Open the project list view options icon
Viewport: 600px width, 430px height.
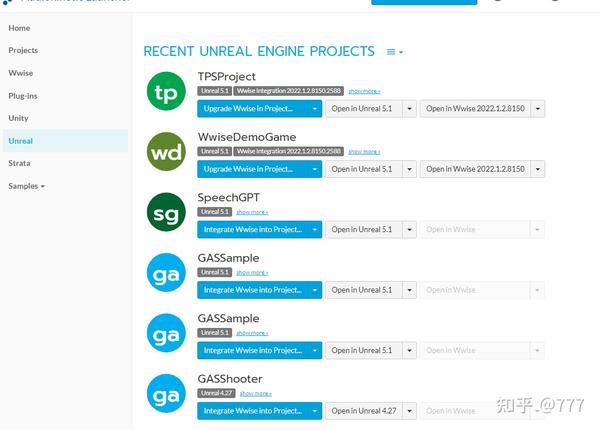(x=395, y=52)
